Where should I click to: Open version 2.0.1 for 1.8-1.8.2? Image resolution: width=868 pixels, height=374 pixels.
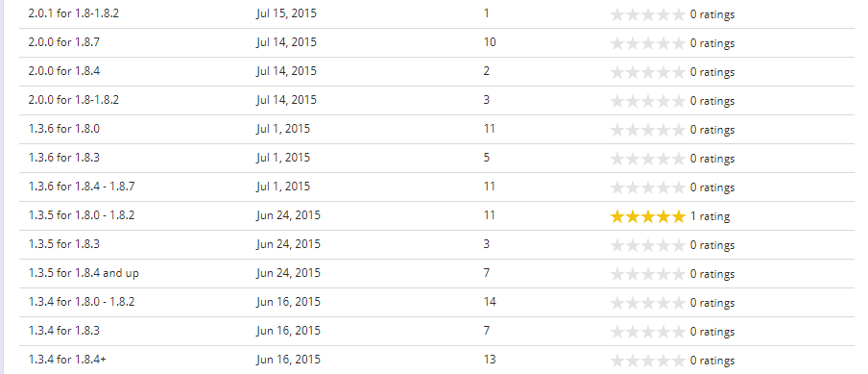74,13
